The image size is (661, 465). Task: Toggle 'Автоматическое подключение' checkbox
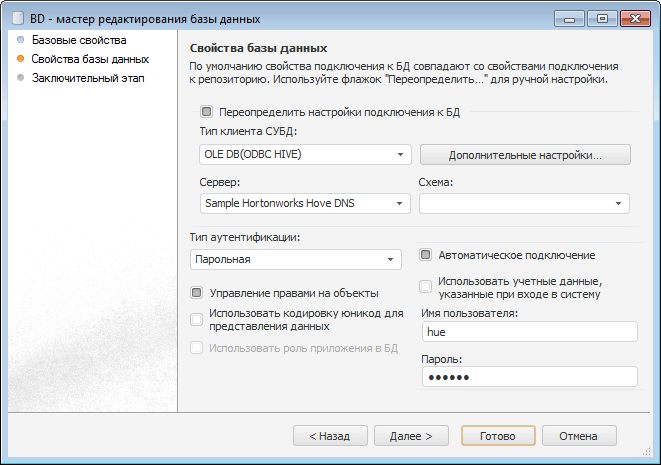click(x=426, y=255)
